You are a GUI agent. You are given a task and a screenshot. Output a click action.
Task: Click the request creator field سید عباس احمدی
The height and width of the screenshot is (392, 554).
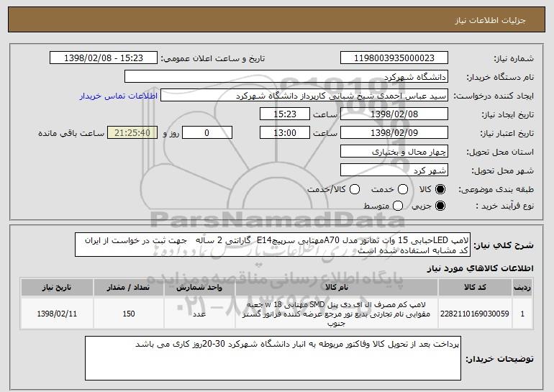coord(304,96)
